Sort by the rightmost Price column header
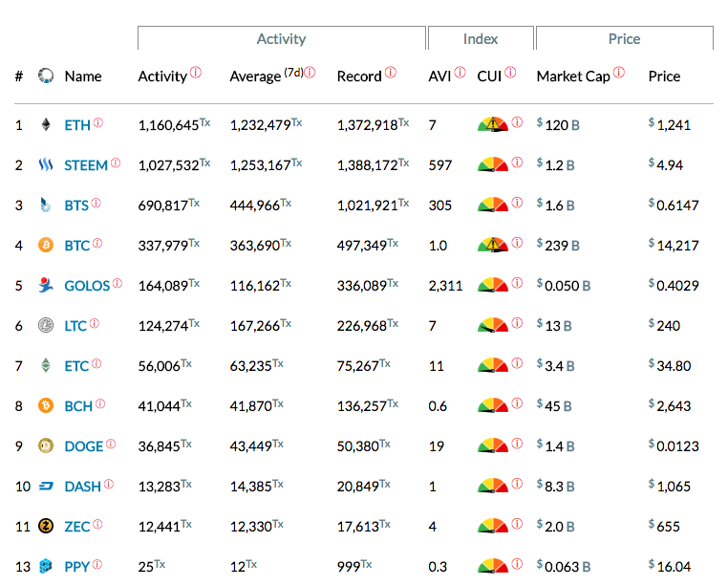 [664, 76]
